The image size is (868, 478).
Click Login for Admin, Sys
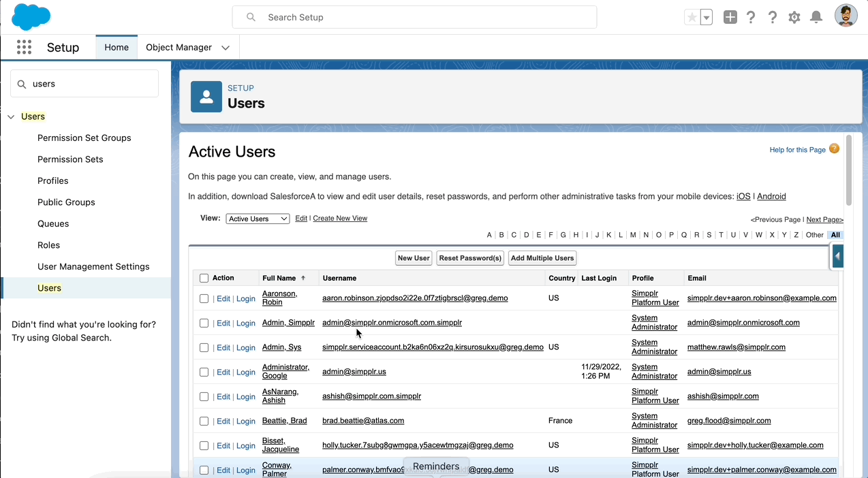pos(246,348)
